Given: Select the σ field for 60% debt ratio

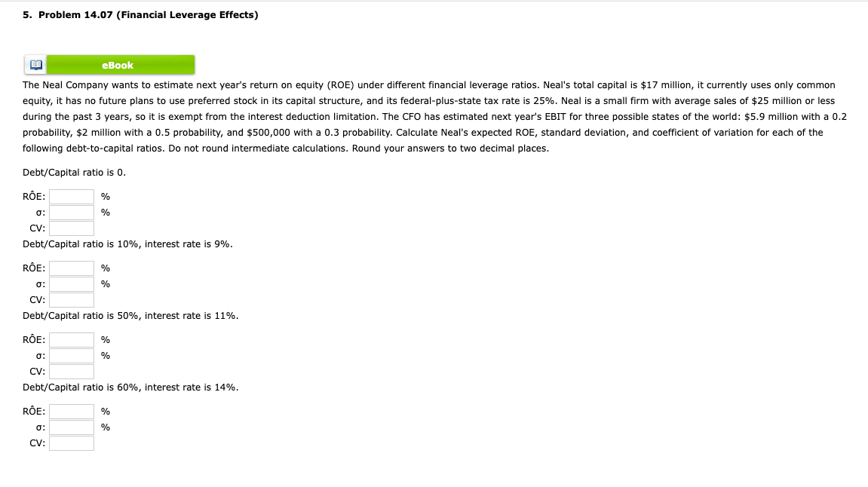Looking at the screenshot, I should click(x=71, y=427).
